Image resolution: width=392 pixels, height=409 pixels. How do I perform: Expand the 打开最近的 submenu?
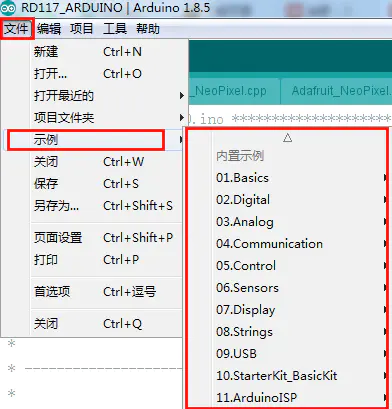pyautogui.click(x=93, y=96)
